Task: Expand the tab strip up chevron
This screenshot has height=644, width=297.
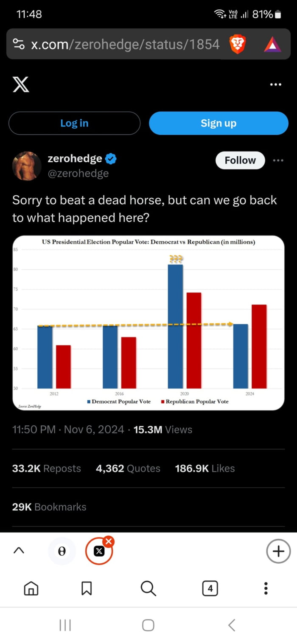Action: click(x=18, y=551)
